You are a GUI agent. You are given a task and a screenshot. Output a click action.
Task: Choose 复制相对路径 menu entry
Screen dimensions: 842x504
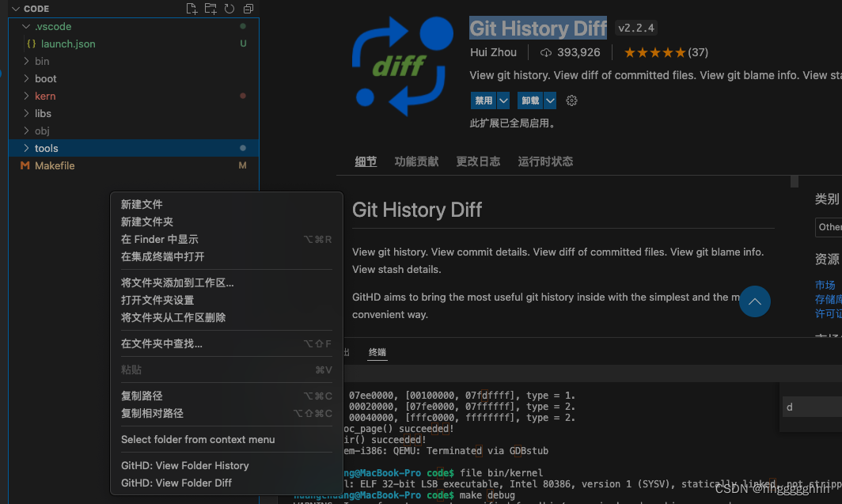click(x=226, y=413)
